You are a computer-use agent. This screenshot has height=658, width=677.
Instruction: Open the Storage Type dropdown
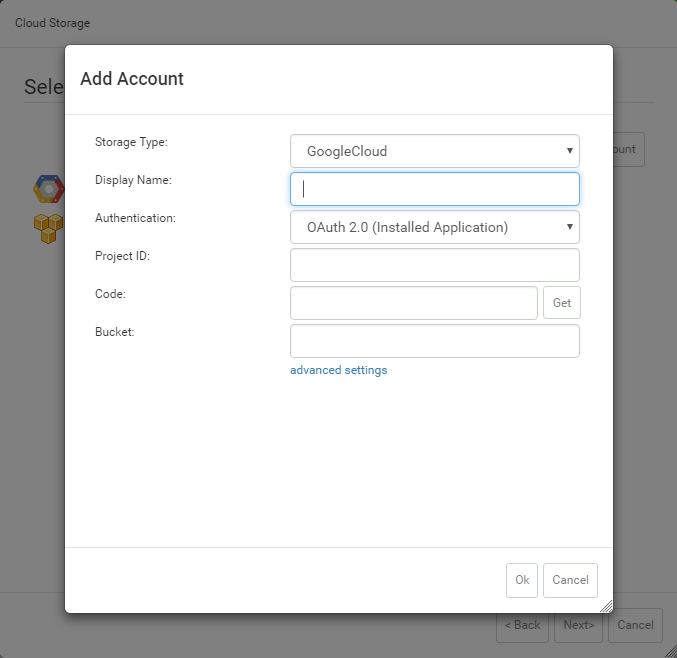point(434,151)
